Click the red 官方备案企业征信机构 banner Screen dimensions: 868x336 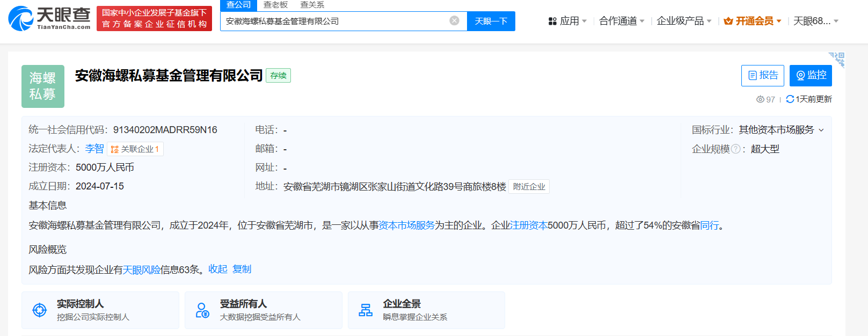(154, 19)
